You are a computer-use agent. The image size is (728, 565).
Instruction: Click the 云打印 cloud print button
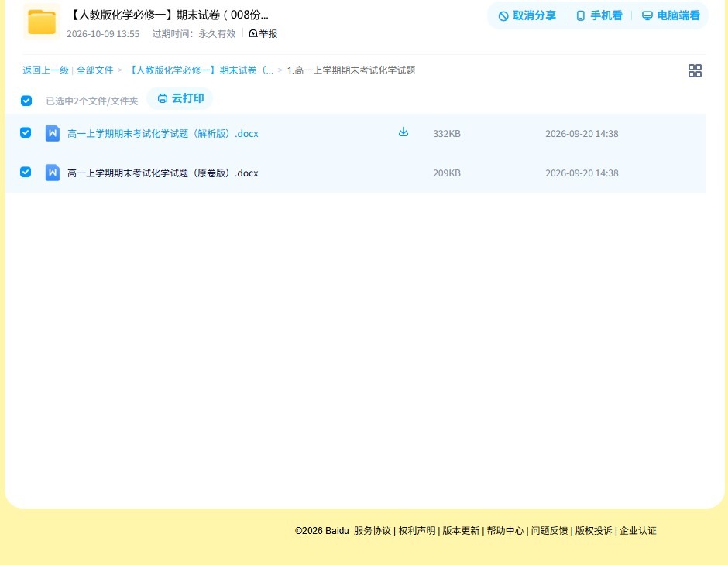tap(180, 98)
